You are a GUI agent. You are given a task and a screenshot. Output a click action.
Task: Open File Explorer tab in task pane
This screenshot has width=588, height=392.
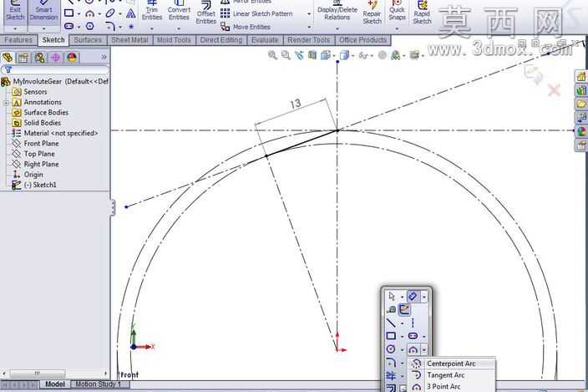[580, 104]
